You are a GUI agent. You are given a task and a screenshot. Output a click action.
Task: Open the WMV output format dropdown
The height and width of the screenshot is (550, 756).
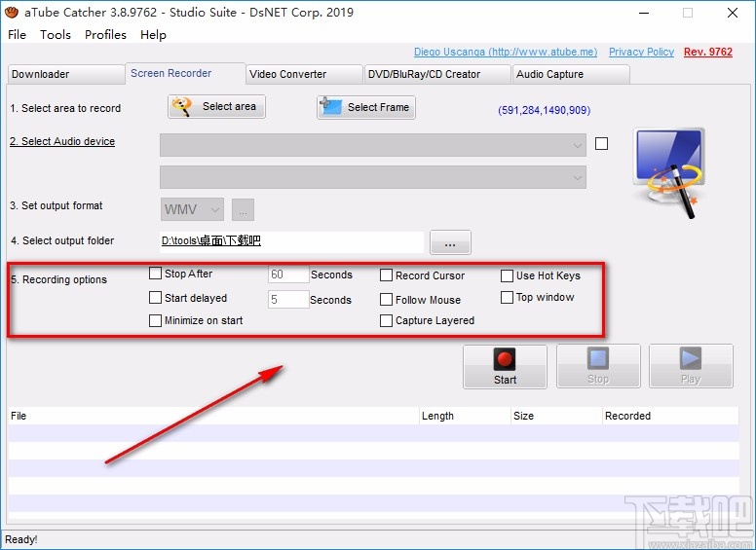(192, 209)
